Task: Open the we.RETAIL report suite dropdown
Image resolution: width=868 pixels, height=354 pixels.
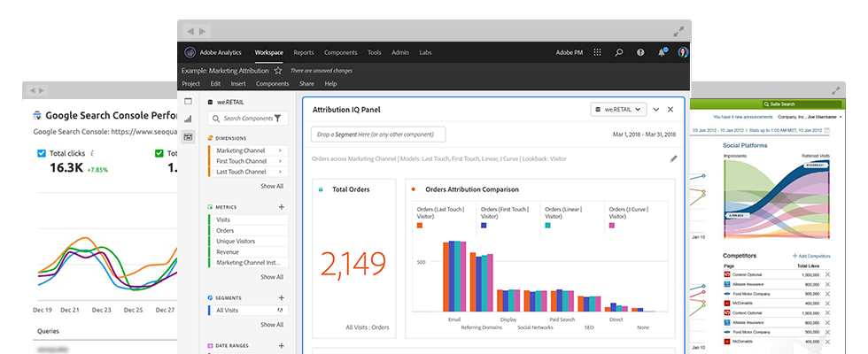Action: click(x=618, y=110)
